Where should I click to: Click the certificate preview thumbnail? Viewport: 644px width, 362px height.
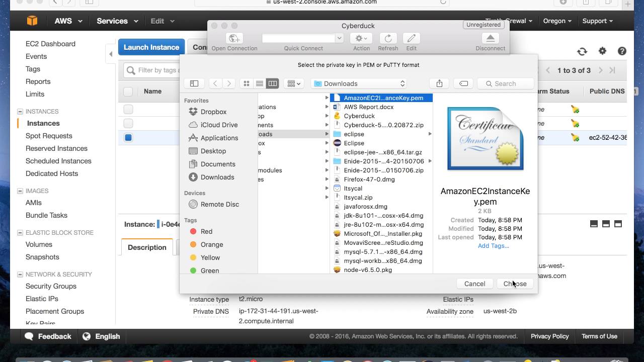click(x=485, y=139)
